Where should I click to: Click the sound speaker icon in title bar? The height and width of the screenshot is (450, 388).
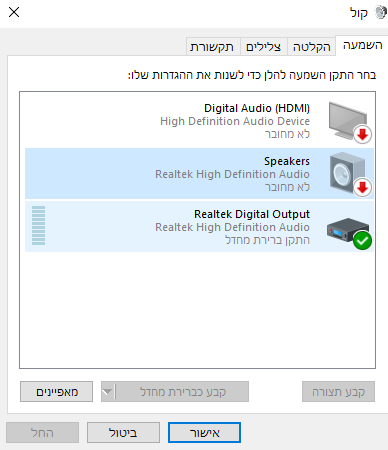[x=380, y=13]
